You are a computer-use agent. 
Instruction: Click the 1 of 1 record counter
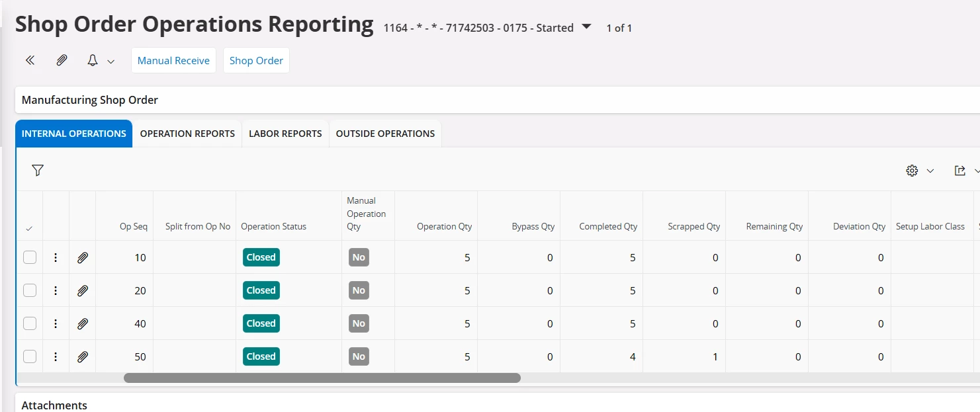pos(619,28)
